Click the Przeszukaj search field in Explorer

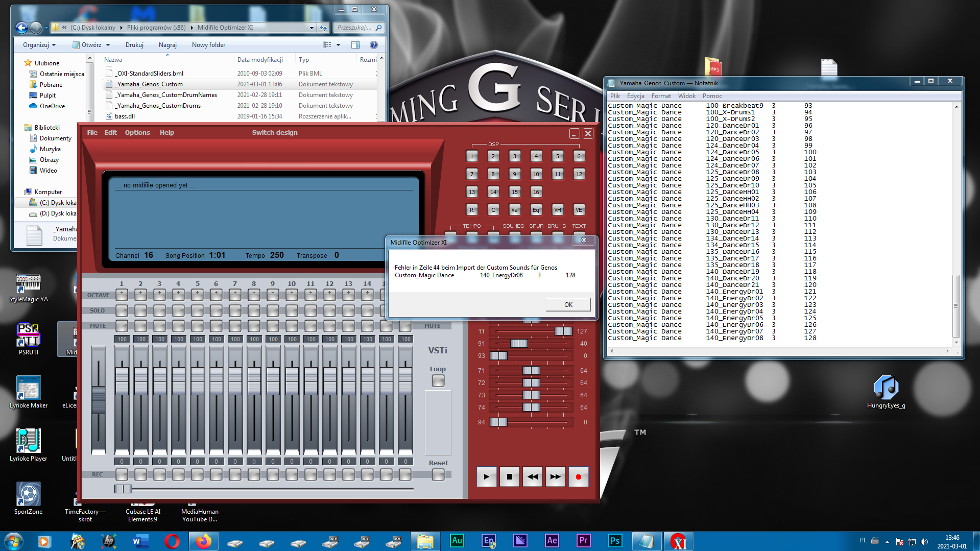point(358,28)
